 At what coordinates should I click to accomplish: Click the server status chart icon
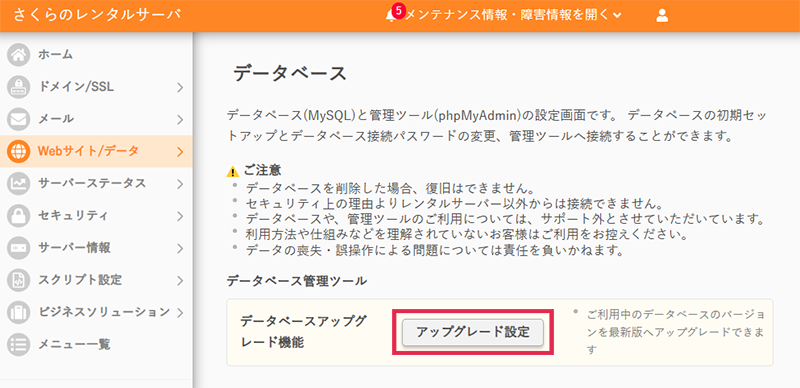click(x=18, y=183)
